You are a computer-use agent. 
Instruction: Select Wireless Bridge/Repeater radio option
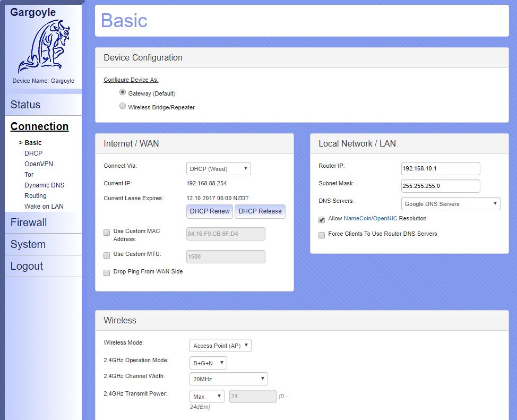tap(123, 106)
